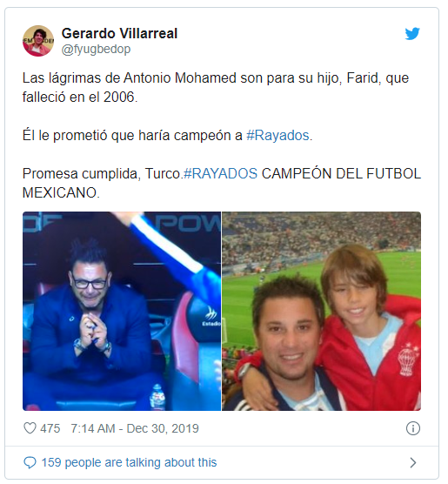Open tweet info via the circled i icon
Image resolution: width=448 pixels, height=484 pixels.
coord(413,428)
